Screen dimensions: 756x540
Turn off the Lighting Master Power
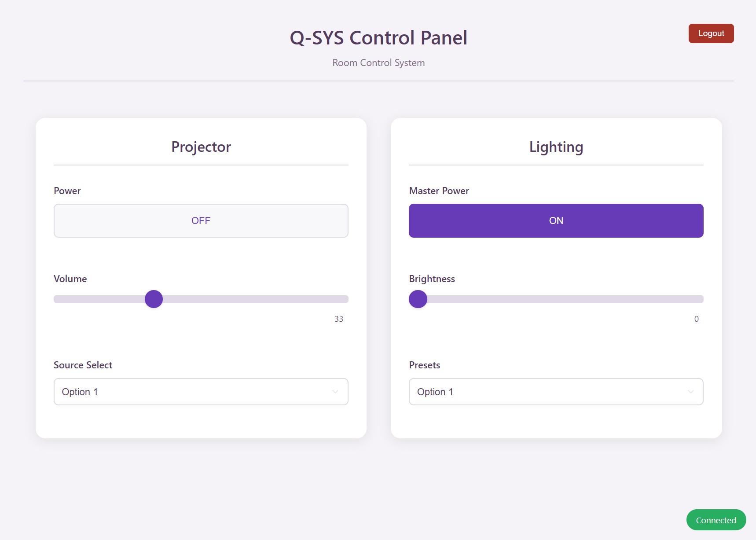pyautogui.click(x=556, y=220)
